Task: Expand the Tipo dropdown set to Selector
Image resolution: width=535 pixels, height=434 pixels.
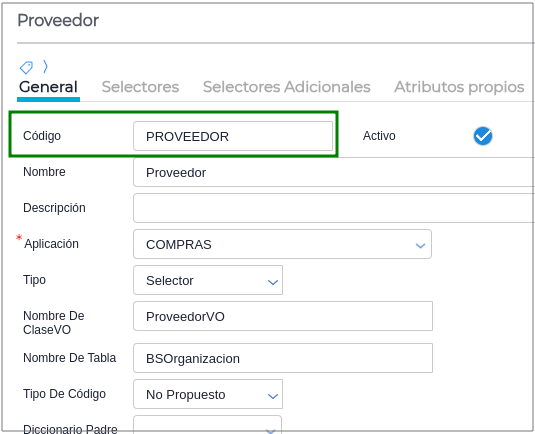Action: [x=208, y=280]
